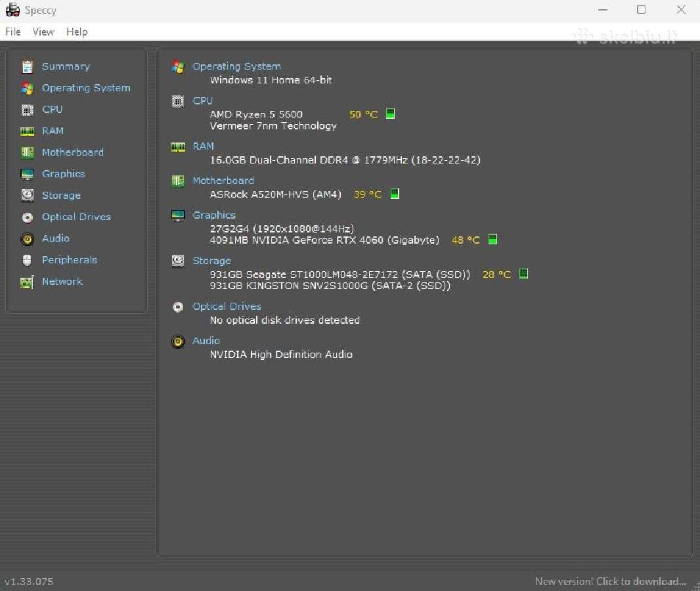Image resolution: width=700 pixels, height=591 pixels.
Task: Click the Speccy application icon in title bar
Action: pos(12,10)
